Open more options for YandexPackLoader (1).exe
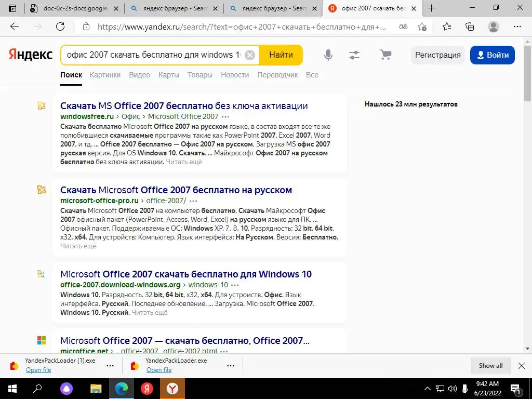This screenshot has width=532, height=399. point(110,366)
